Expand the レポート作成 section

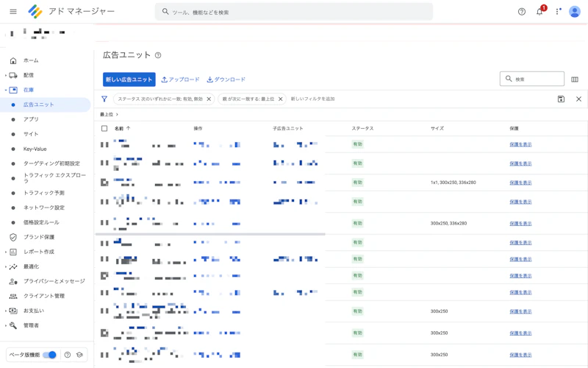tap(6, 252)
